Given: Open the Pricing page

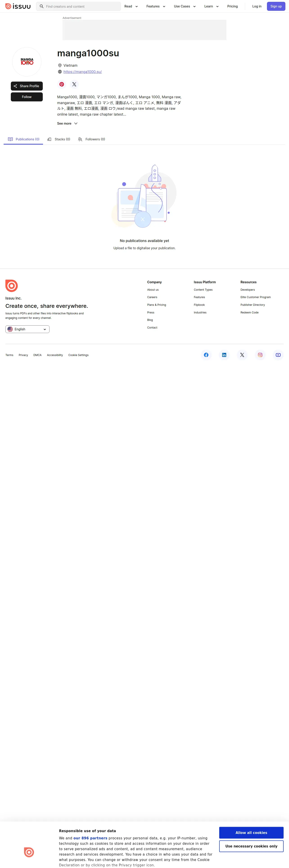Looking at the screenshot, I should [233, 6].
